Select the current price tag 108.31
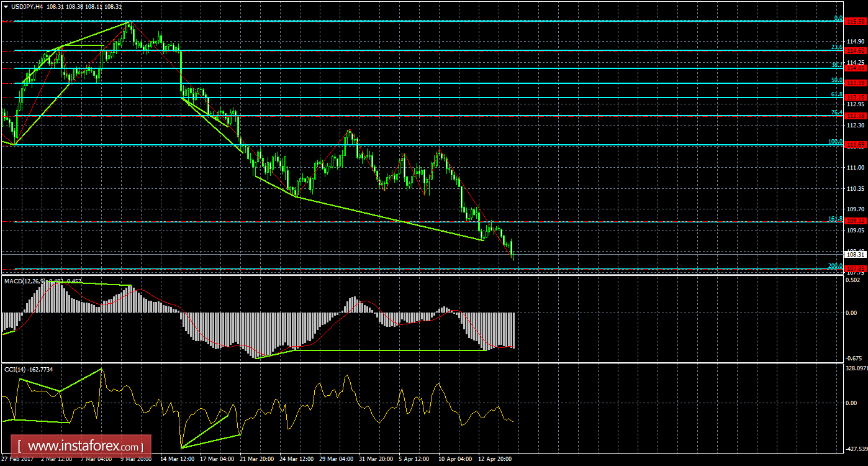868x466 pixels. pyautogui.click(x=854, y=254)
